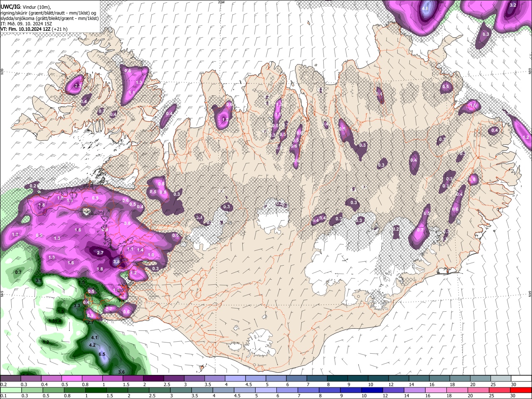Click the 'UWC/IG: Vindur (10m)' title text
The image size is (532, 399).
click(x=26, y=7)
